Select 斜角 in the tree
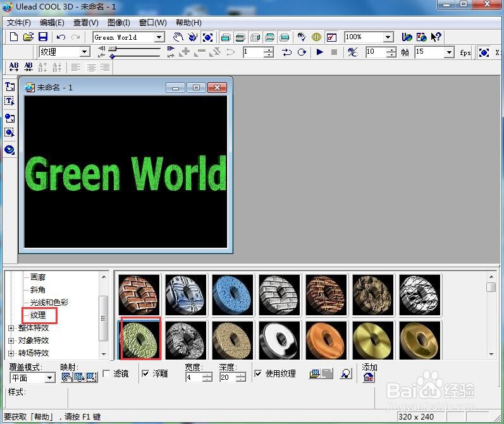The width and height of the screenshot is (504, 424). [37, 290]
